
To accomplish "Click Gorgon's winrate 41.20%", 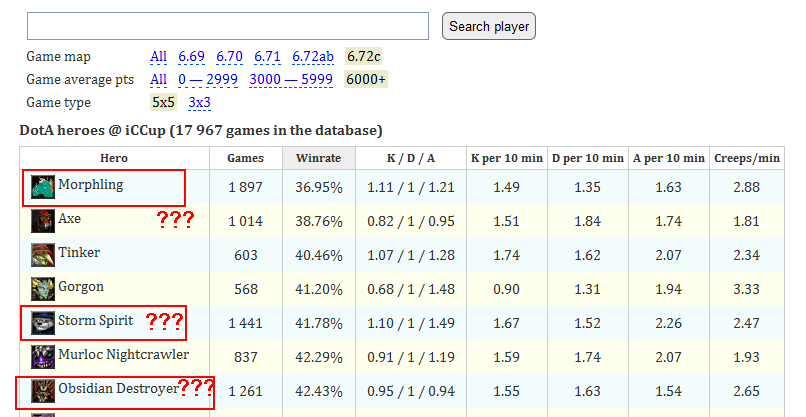I will coord(319,289).
